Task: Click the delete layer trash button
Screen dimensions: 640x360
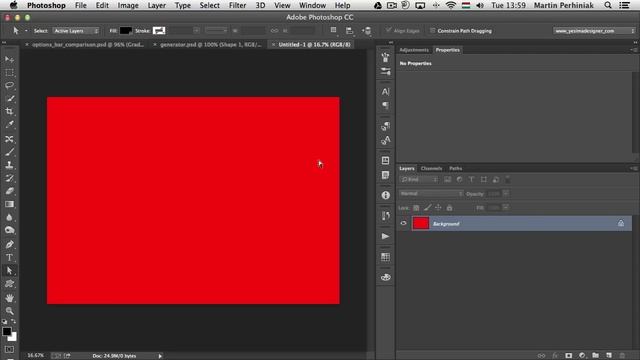Action: [622, 356]
